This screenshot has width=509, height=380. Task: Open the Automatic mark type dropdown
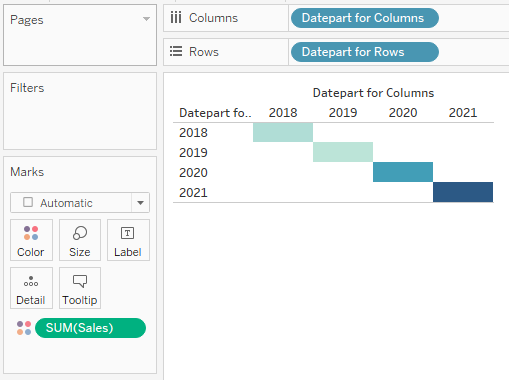pyautogui.click(x=80, y=203)
